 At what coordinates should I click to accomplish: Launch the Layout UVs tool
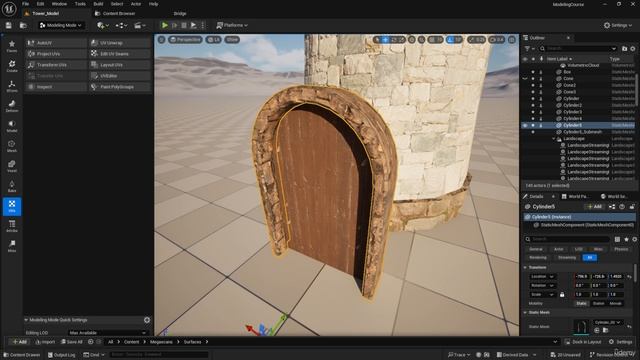coord(120,65)
